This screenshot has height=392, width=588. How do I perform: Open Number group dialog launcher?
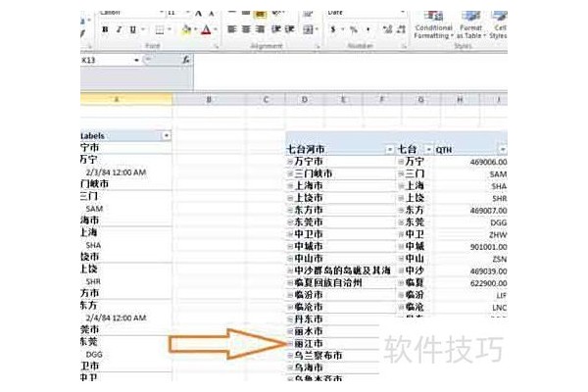coord(404,47)
